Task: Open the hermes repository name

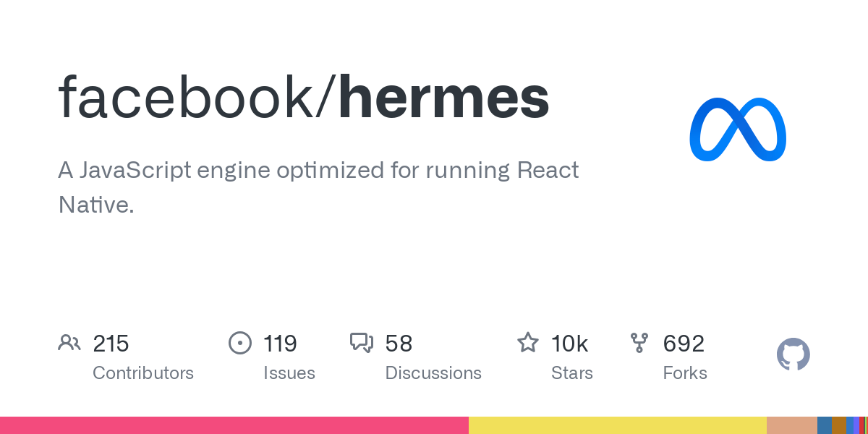Action: (443, 98)
